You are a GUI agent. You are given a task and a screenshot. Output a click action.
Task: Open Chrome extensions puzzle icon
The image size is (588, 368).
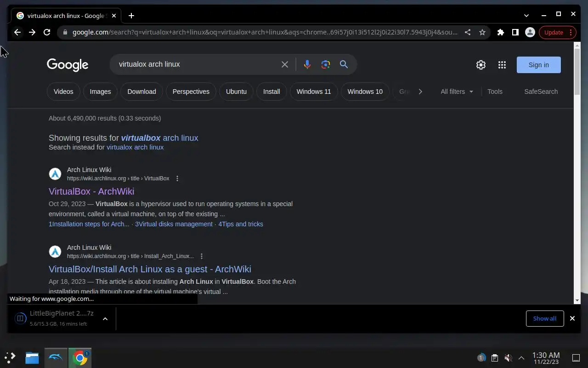click(501, 32)
